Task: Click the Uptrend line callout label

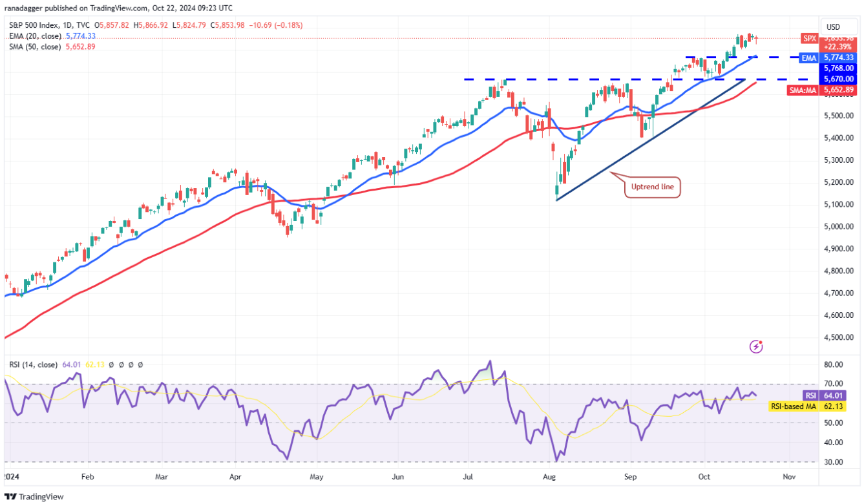Action: pyautogui.click(x=652, y=187)
